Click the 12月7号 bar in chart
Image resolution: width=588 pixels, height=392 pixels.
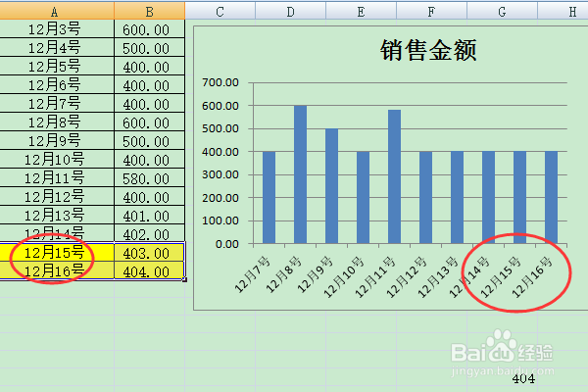coord(269,198)
